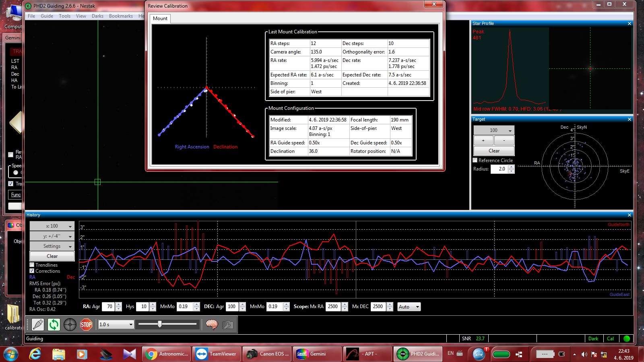Viewport: 644px width, 362px height.
Task: Open Canon EOS utility in taskbar
Action: tap(267, 354)
